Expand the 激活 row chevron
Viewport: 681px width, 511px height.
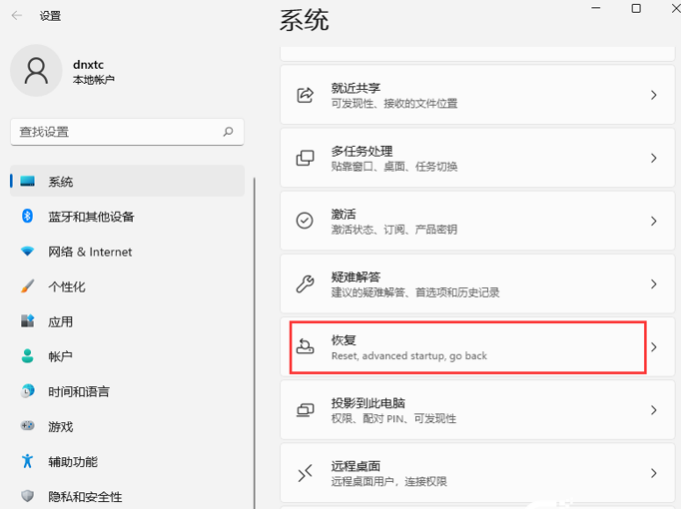click(654, 221)
